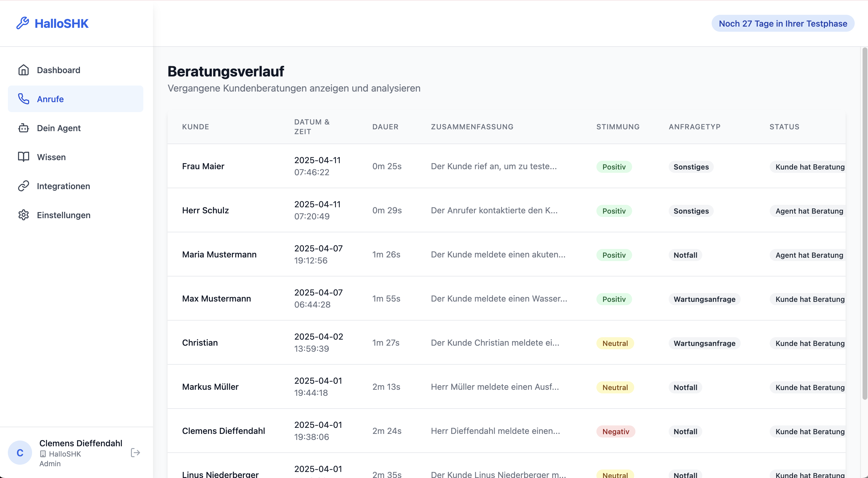Open the Wissen section

click(76, 157)
